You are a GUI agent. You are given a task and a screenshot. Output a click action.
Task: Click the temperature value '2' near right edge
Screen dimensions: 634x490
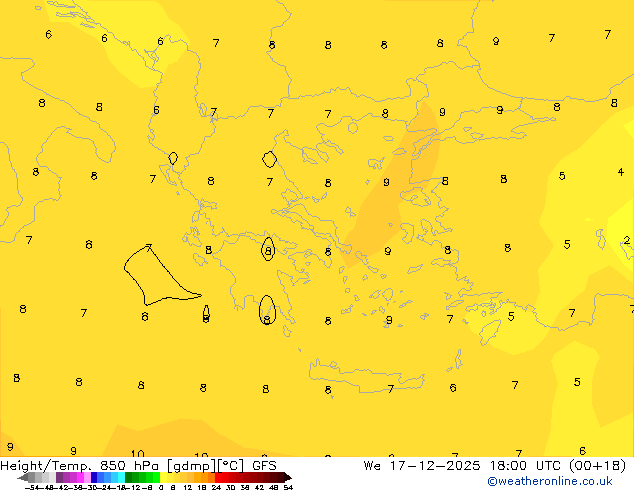coord(627,240)
